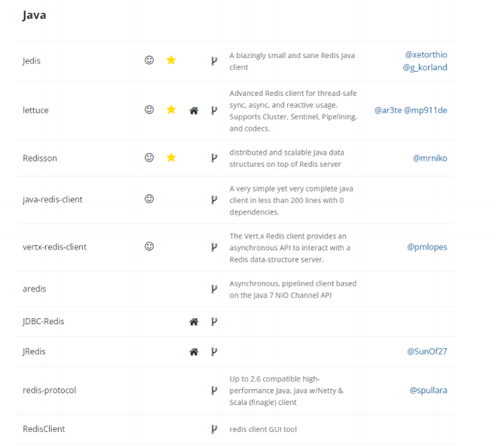
Task: Click the star icon in the Redisson row
Action: (171, 158)
